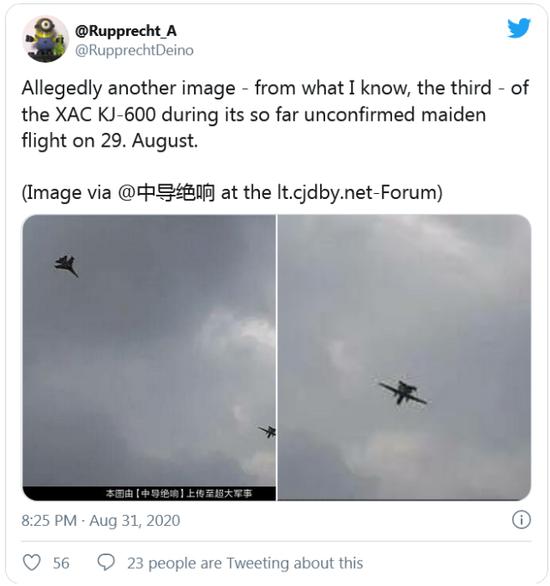Click the Twitter bird logo

click(519, 28)
